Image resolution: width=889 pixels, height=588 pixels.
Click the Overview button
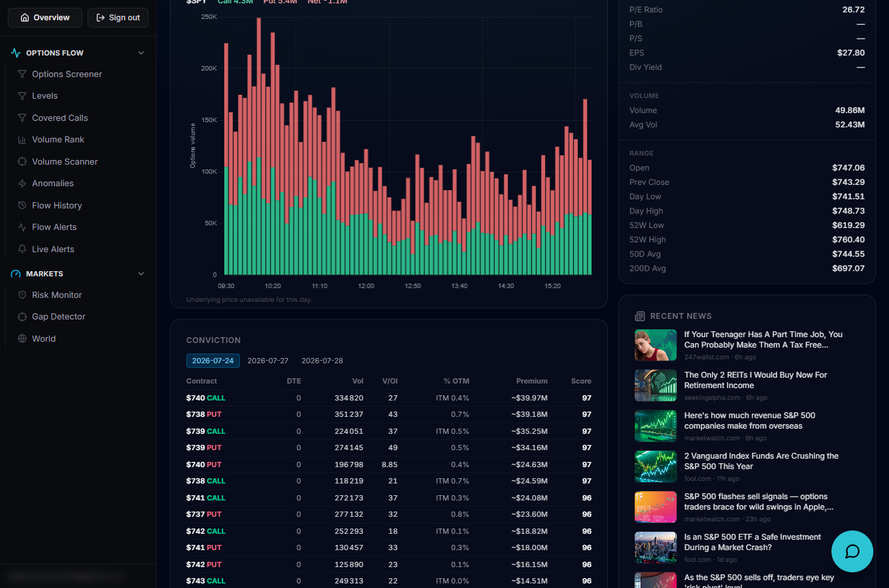tap(45, 18)
